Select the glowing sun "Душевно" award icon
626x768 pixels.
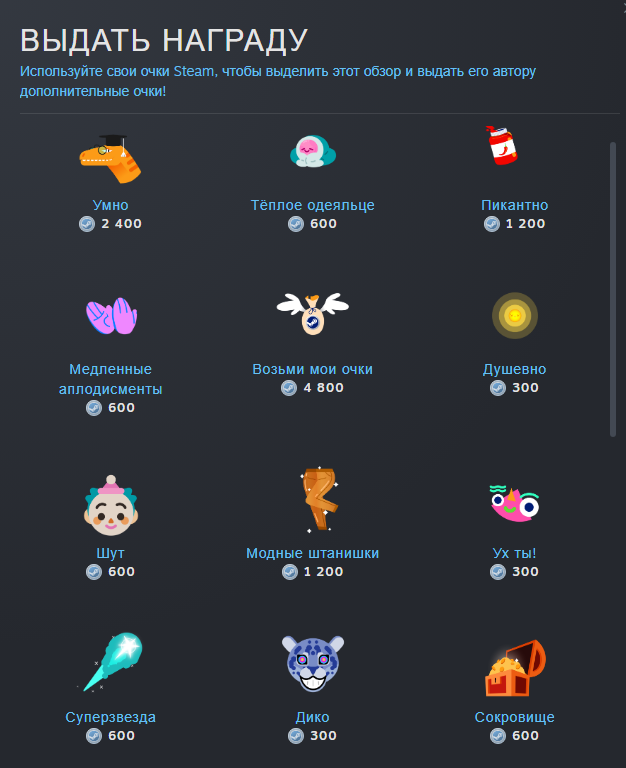[x=515, y=315]
